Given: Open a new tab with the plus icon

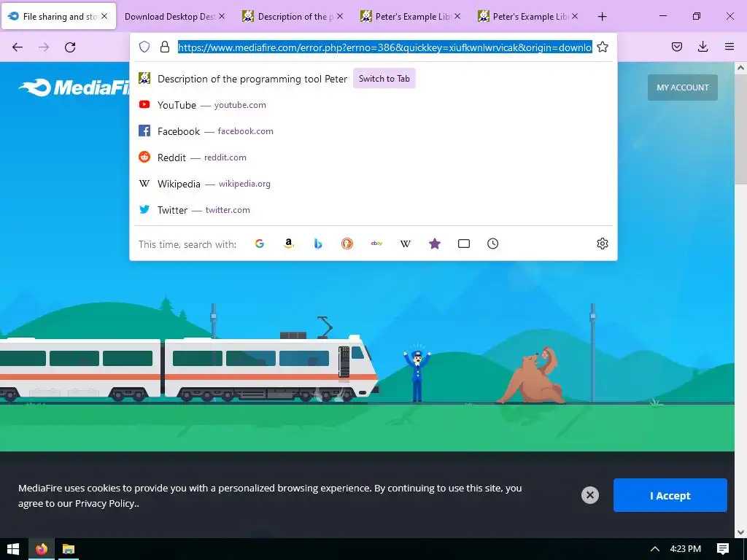Looking at the screenshot, I should click(602, 17).
